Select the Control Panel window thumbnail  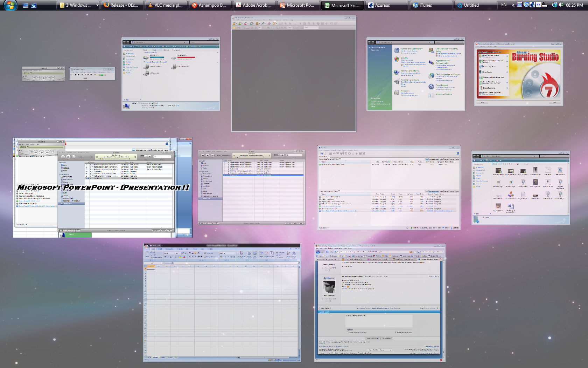point(415,74)
